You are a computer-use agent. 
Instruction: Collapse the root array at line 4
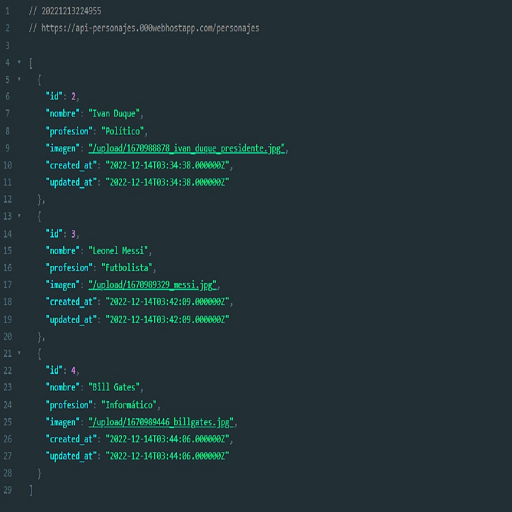[19, 62]
